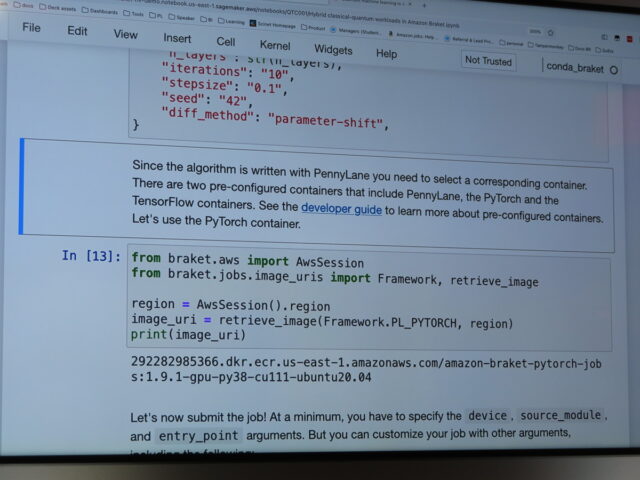The image size is (640, 480).
Task: Open the Insert menu
Action: 177,38
